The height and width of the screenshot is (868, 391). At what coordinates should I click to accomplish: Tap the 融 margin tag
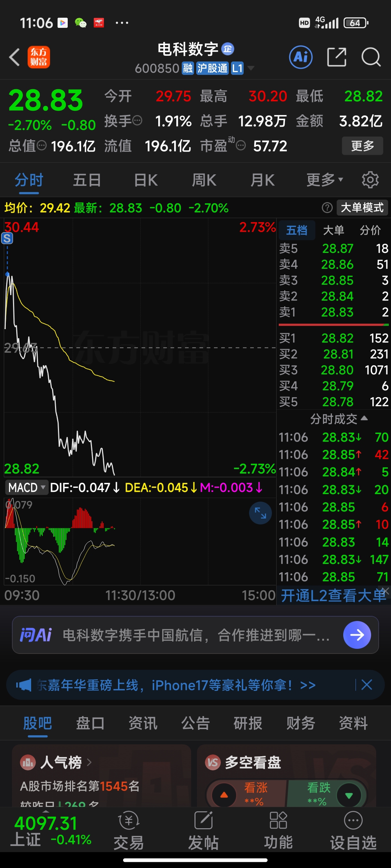coord(188,68)
